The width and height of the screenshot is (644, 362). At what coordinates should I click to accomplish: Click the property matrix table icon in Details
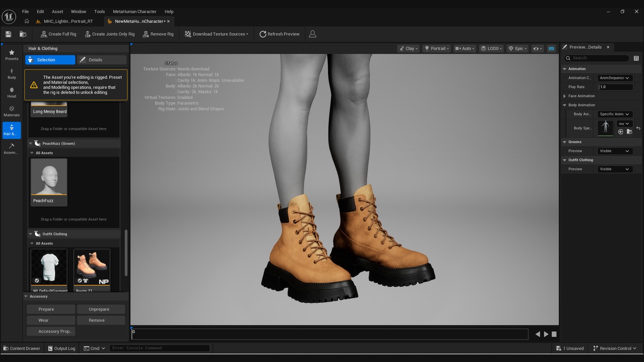(636, 58)
